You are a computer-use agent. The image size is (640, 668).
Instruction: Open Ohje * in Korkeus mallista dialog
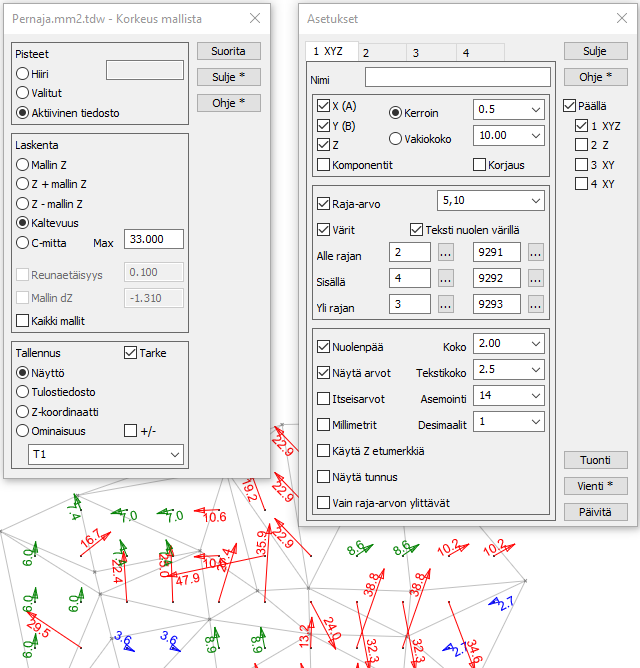pos(229,103)
